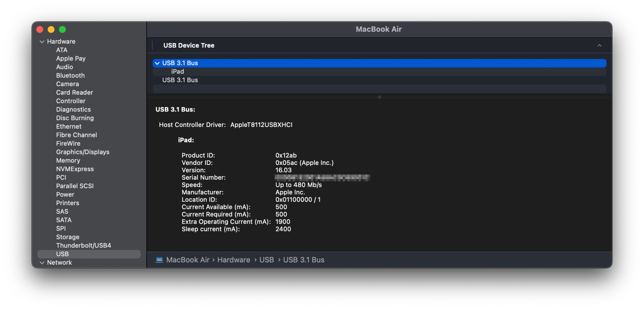644x310 pixels.
Task: Click Extra Operating Current value 1900
Action: point(283,222)
